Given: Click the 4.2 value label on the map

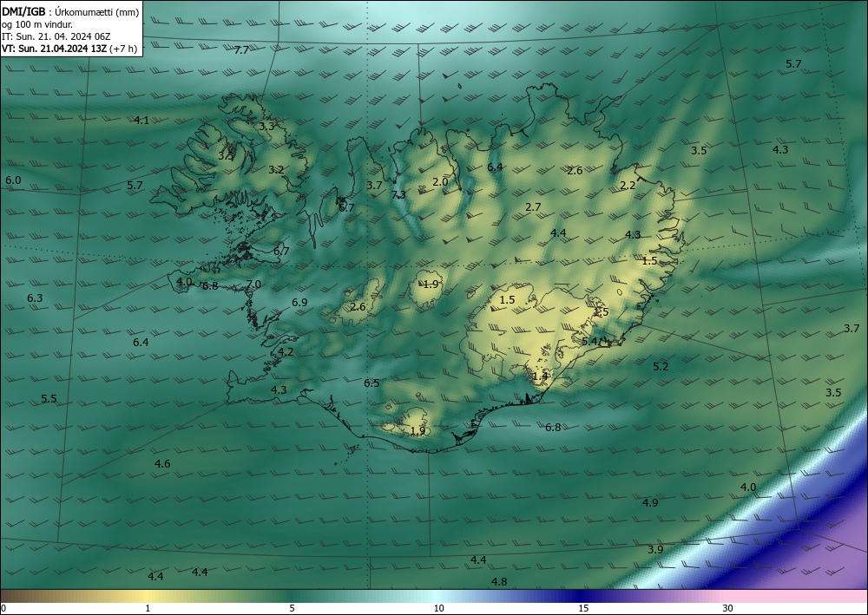Looking at the screenshot, I should [x=286, y=352].
